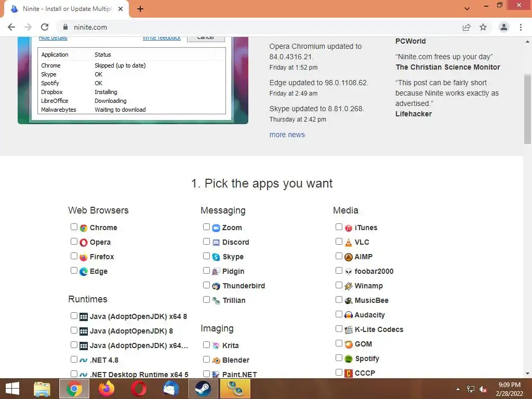Image resolution: width=532 pixels, height=399 pixels.
Task: Click the AIMP icon under Media
Action: pos(349,257)
